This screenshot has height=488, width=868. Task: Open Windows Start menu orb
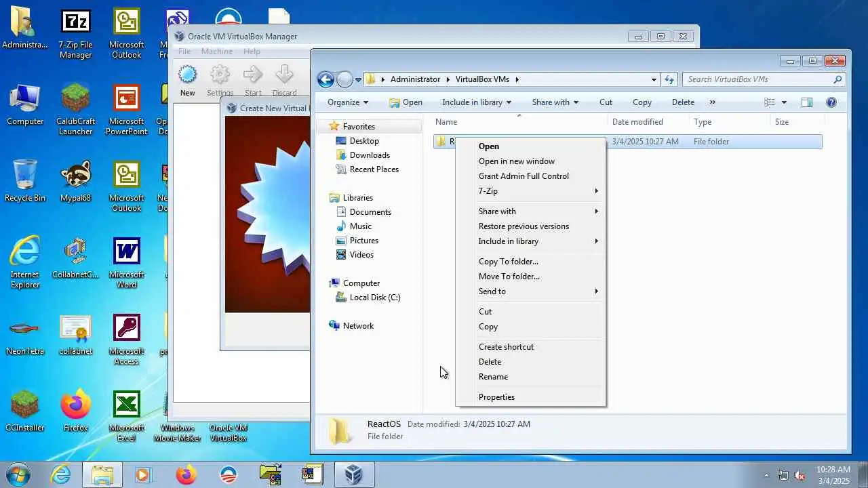tap(18, 474)
